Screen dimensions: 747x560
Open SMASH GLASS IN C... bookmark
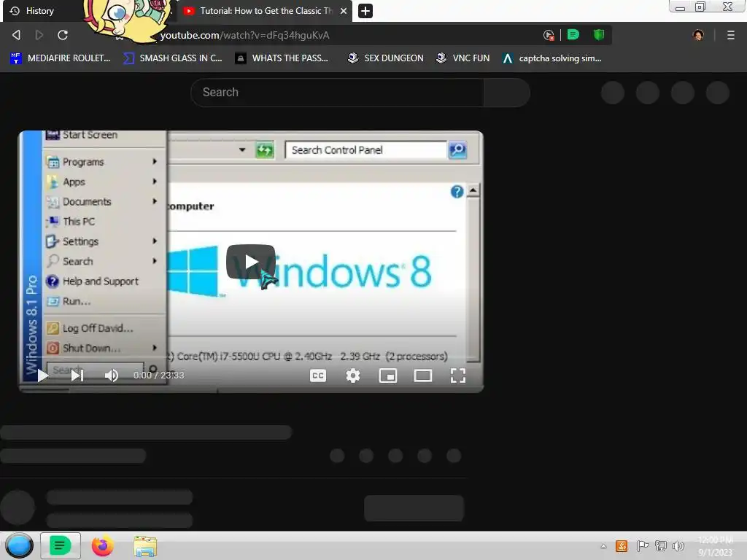172,58
